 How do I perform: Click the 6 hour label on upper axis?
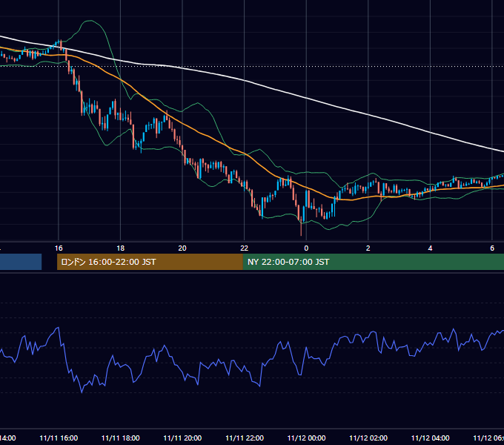(x=492, y=248)
